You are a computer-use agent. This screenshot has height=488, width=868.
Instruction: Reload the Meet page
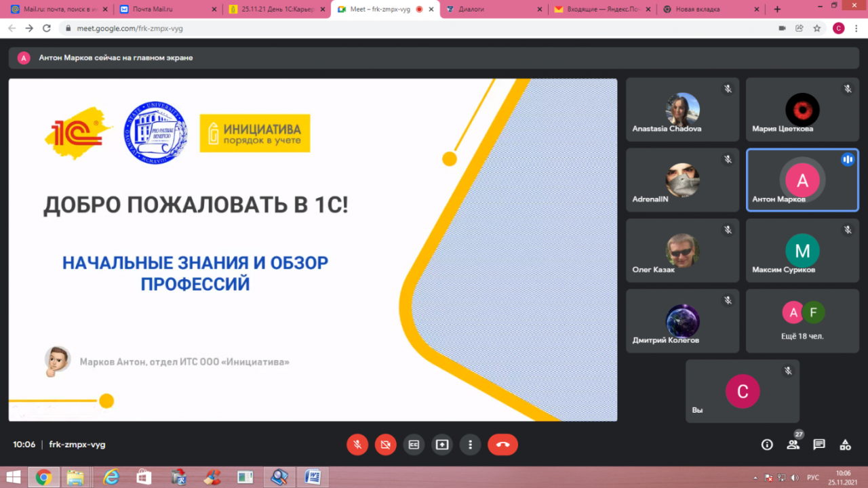(x=47, y=28)
